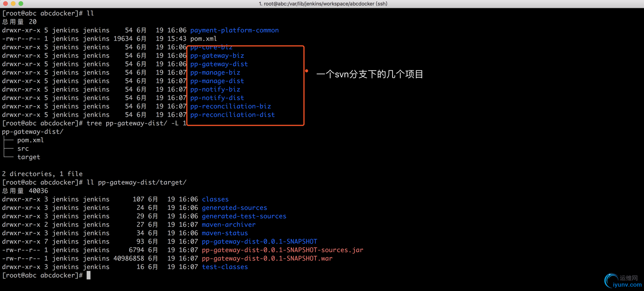The width and height of the screenshot is (644, 291).
Task: Click the maven-archiver directory name
Action: [229, 224]
